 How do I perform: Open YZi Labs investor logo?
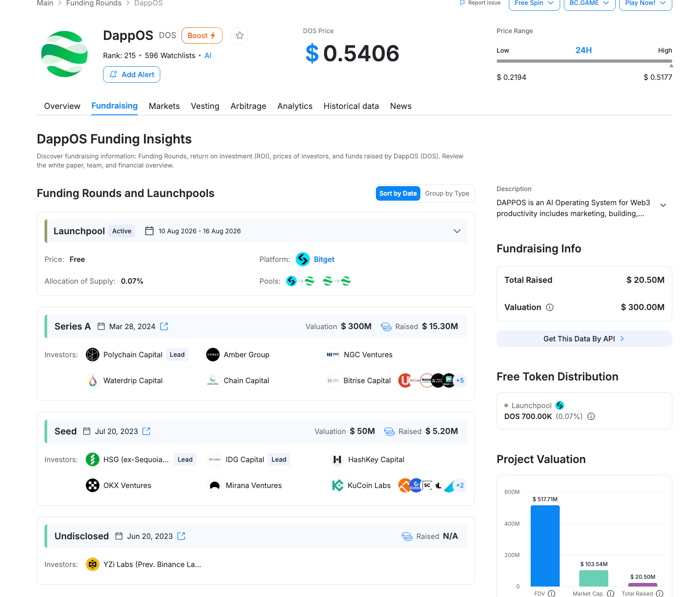coord(93,564)
